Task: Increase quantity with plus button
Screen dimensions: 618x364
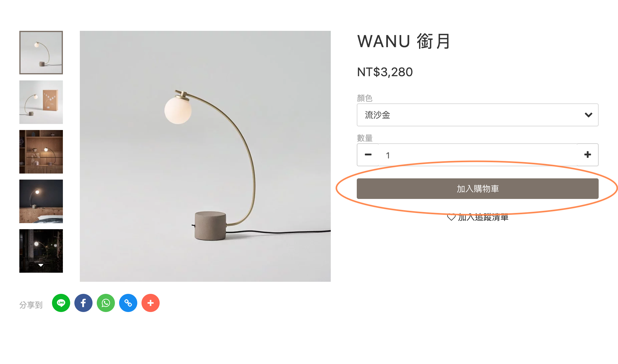Action: tap(587, 155)
